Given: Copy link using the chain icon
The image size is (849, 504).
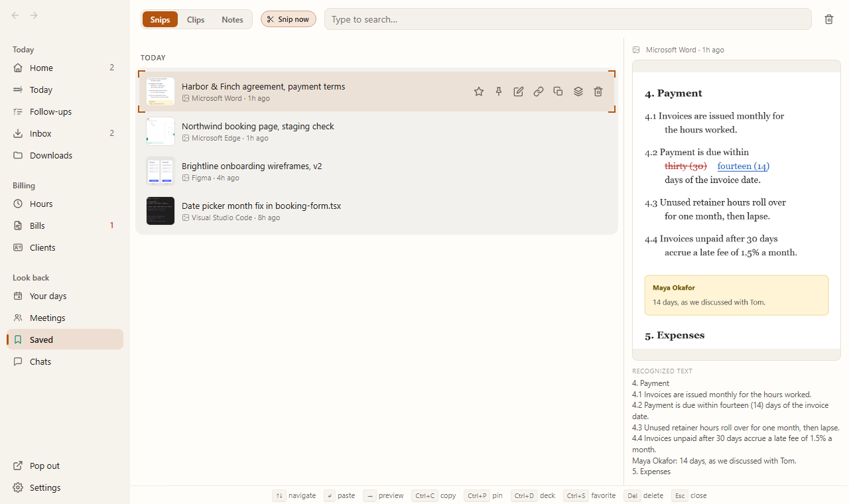Looking at the screenshot, I should pyautogui.click(x=539, y=92).
